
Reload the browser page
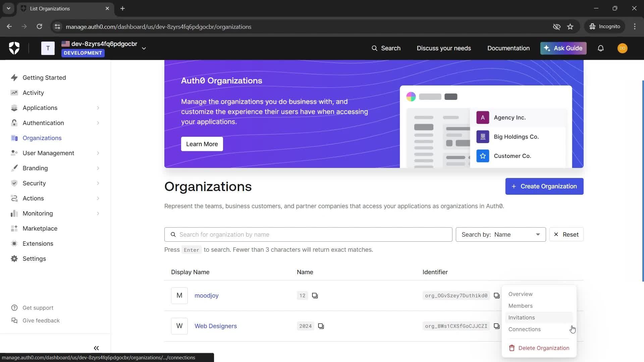[x=39, y=27]
